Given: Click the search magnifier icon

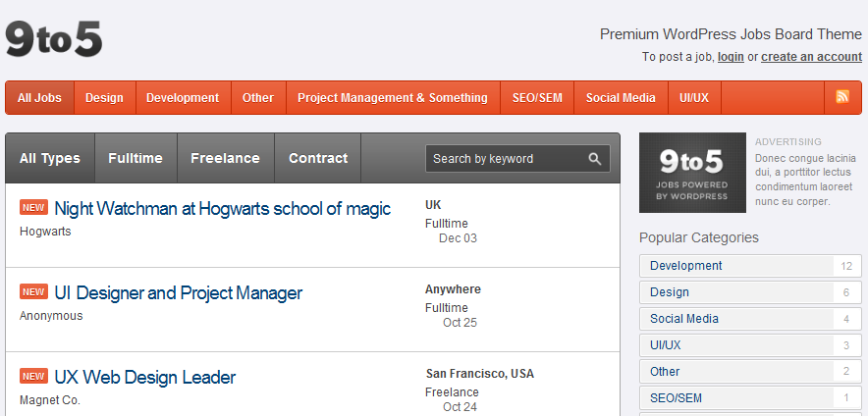Looking at the screenshot, I should click(594, 159).
